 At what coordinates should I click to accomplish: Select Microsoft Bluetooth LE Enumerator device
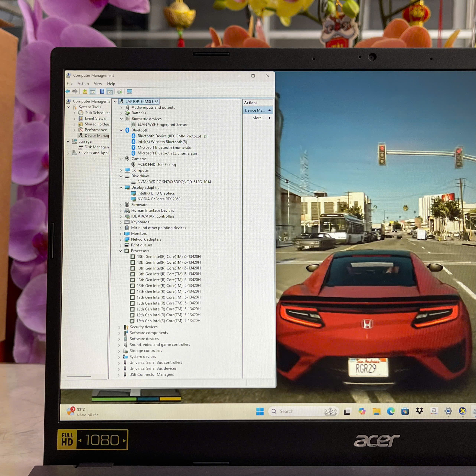coord(167,153)
